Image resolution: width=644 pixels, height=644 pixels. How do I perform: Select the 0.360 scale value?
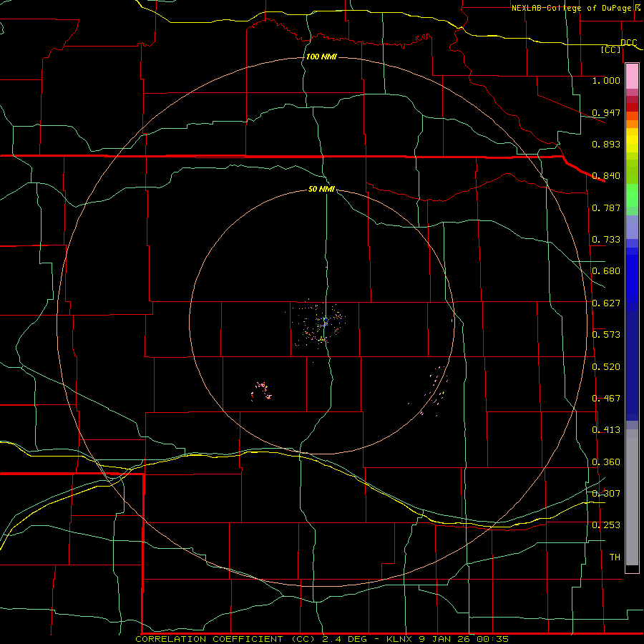(606, 462)
